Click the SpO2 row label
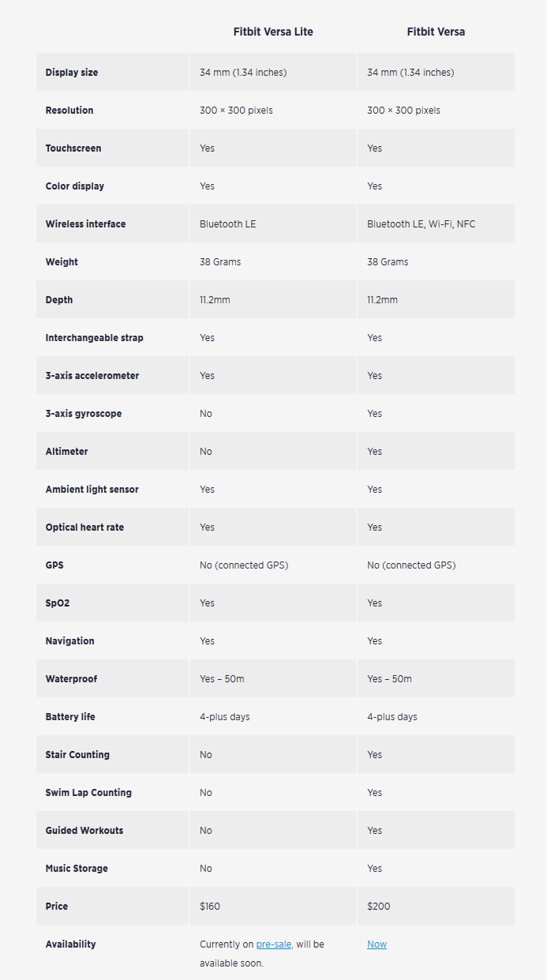This screenshot has width=547, height=980. click(58, 603)
